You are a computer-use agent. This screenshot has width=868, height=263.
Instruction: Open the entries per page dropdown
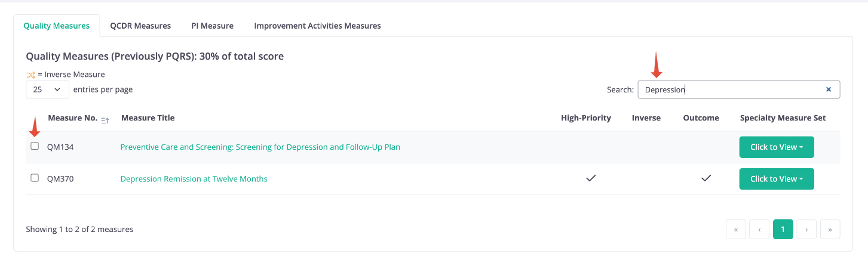pos(47,89)
